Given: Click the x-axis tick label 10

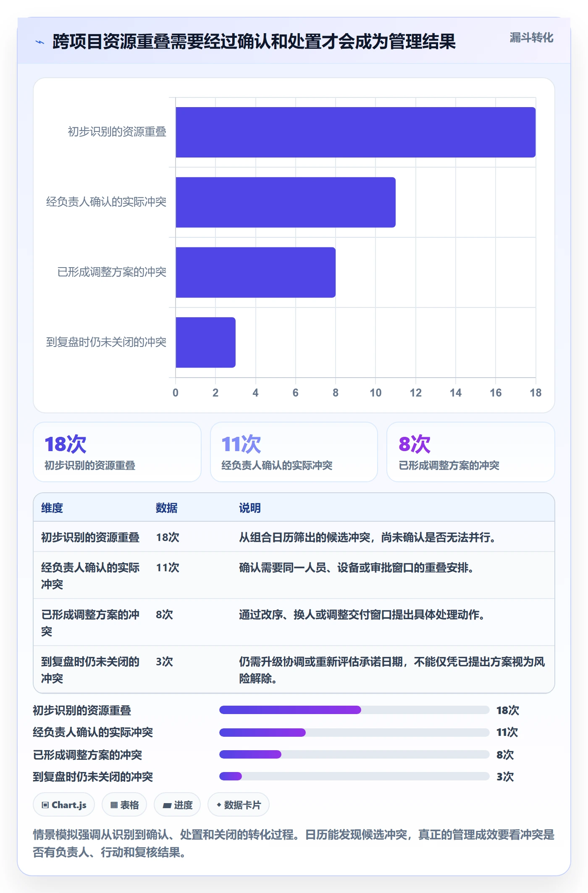Looking at the screenshot, I should [x=375, y=393].
